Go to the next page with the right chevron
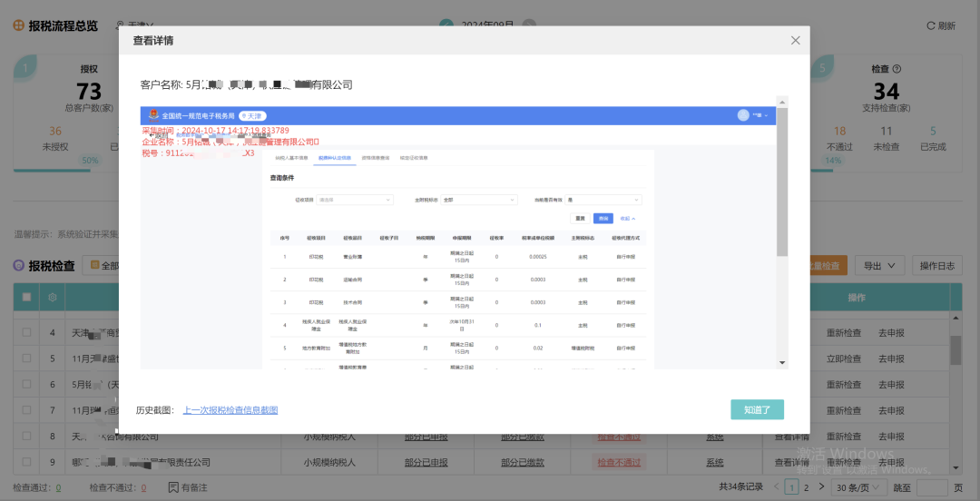Image resolution: width=980 pixels, height=501 pixels. click(821, 486)
